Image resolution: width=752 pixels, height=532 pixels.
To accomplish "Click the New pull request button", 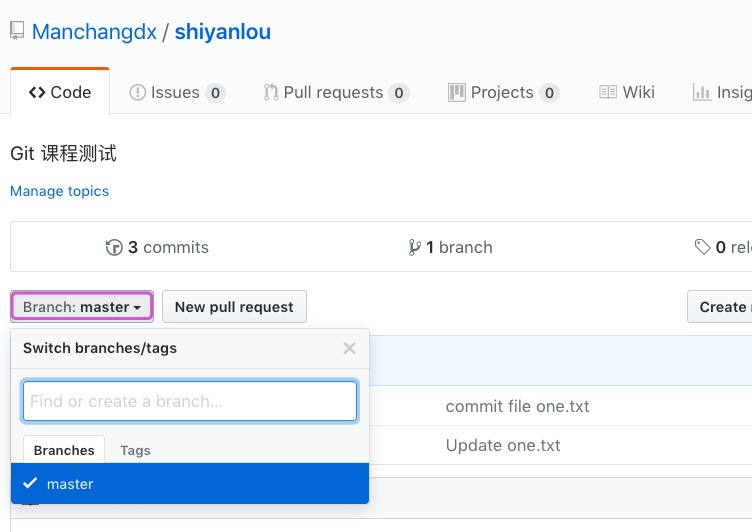I will point(234,307).
